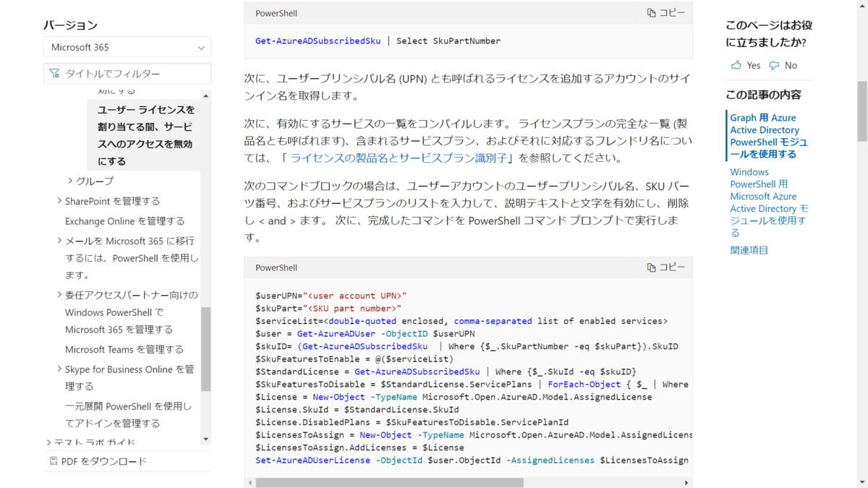Click the Get-AzureADSubscribedSku | Select SkuPartNumber line
868x488 pixels.
point(378,41)
